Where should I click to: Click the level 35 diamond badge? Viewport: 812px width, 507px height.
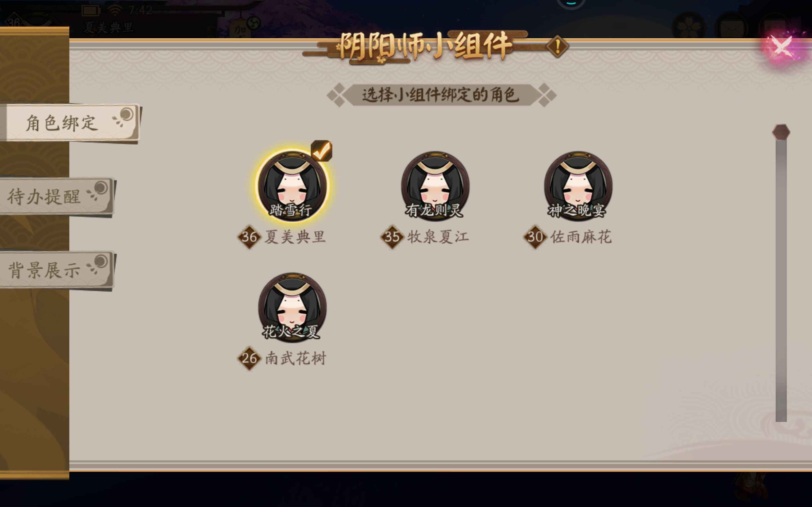[x=392, y=237]
